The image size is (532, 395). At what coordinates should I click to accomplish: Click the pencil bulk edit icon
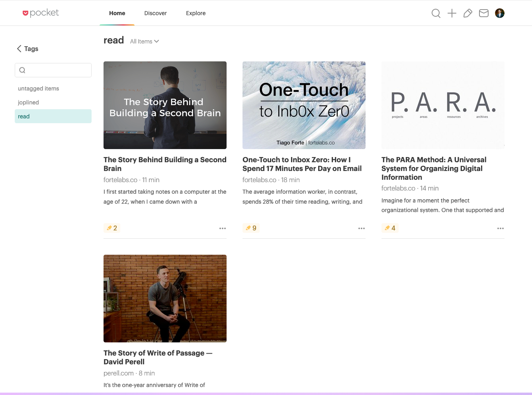pos(468,13)
